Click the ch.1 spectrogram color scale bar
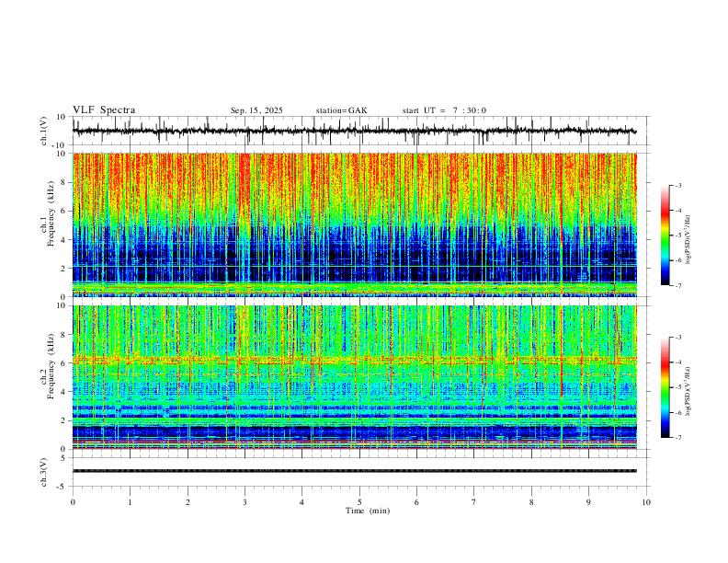728x563 pixels. point(665,236)
